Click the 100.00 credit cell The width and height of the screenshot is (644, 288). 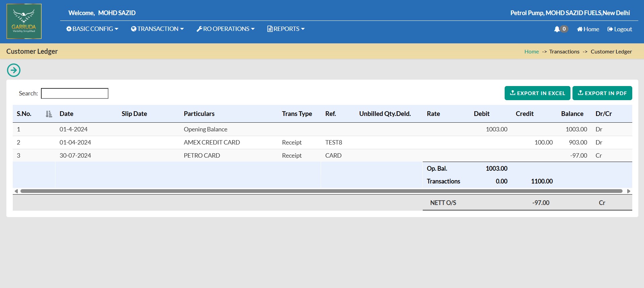[544, 142]
